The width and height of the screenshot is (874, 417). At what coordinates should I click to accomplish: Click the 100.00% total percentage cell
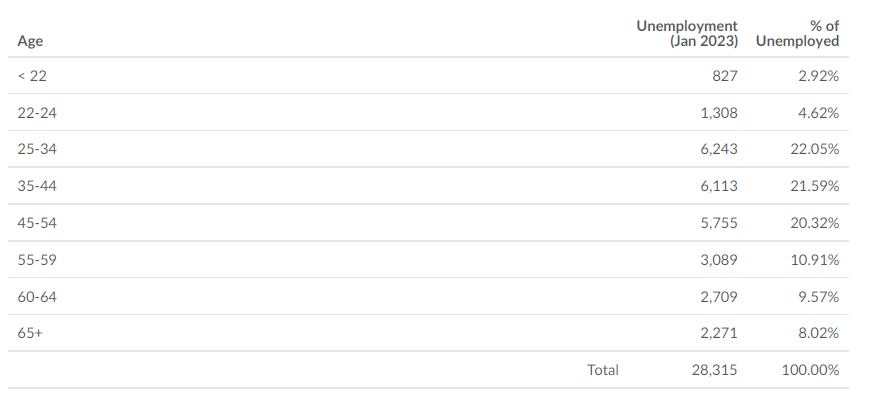pyautogui.click(x=810, y=370)
